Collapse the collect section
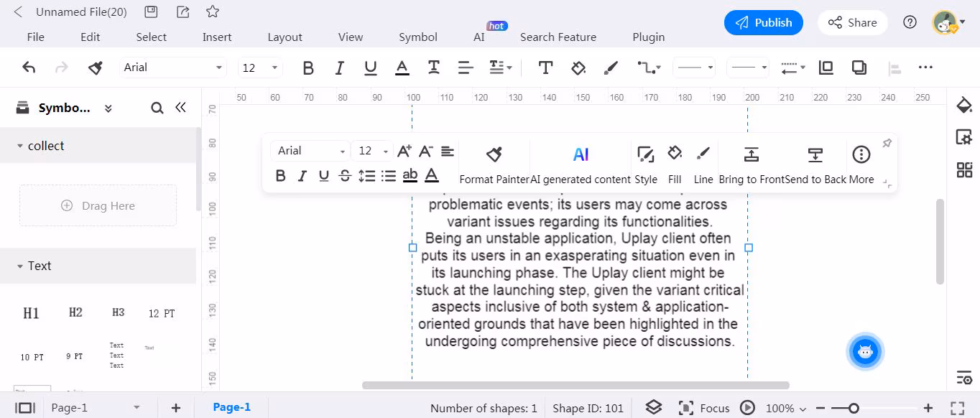 tap(20, 146)
